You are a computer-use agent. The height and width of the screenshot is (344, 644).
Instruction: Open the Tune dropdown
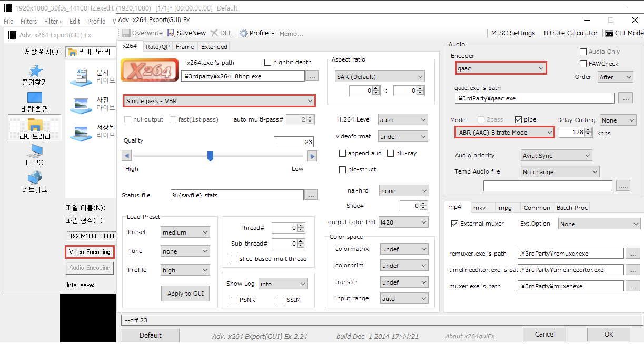point(185,251)
